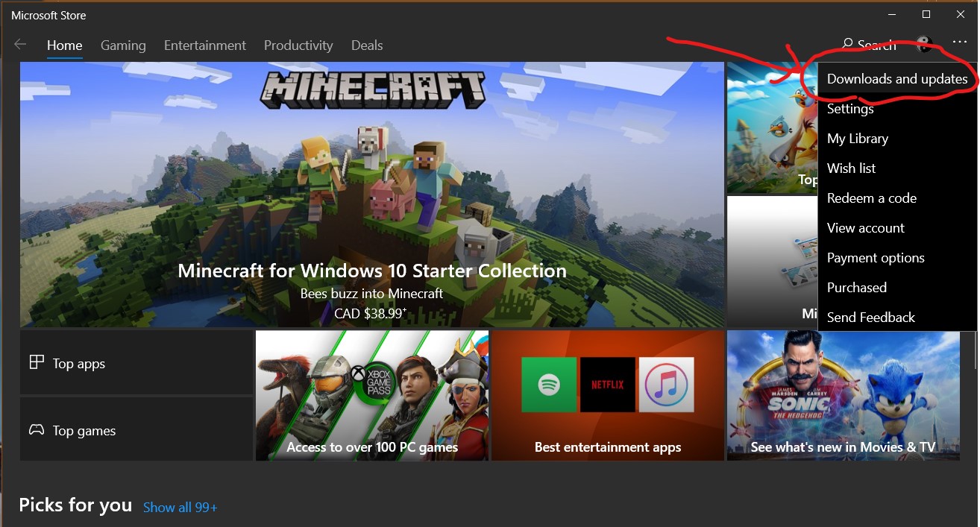Click the Spotify app icon
The height and width of the screenshot is (527, 980).
tap(549, 385)
